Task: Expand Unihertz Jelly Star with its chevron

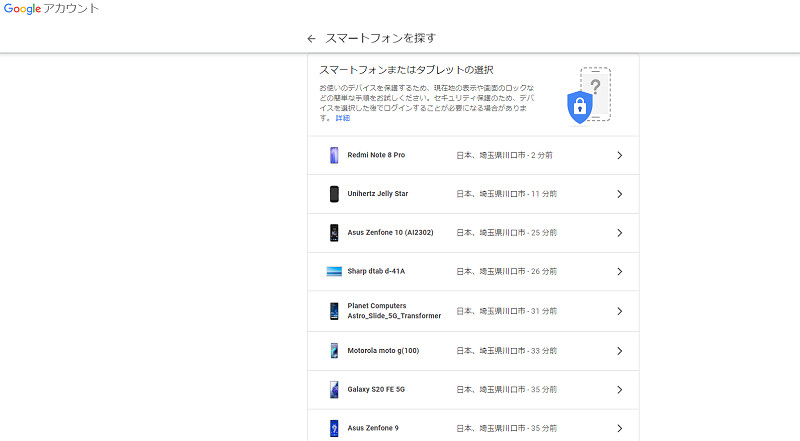Action: 619,194
